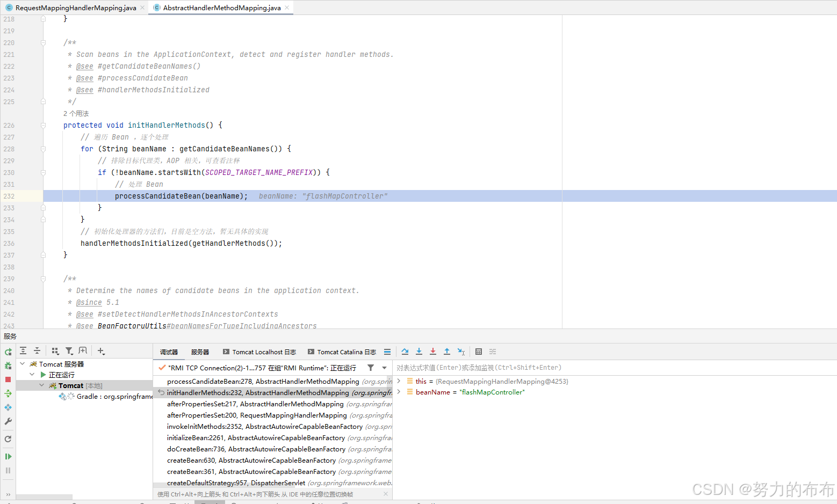The height and width of the screenshot is (504, 837).
Task: Click the deploy all green arrow icon
Action: point(8,393)
